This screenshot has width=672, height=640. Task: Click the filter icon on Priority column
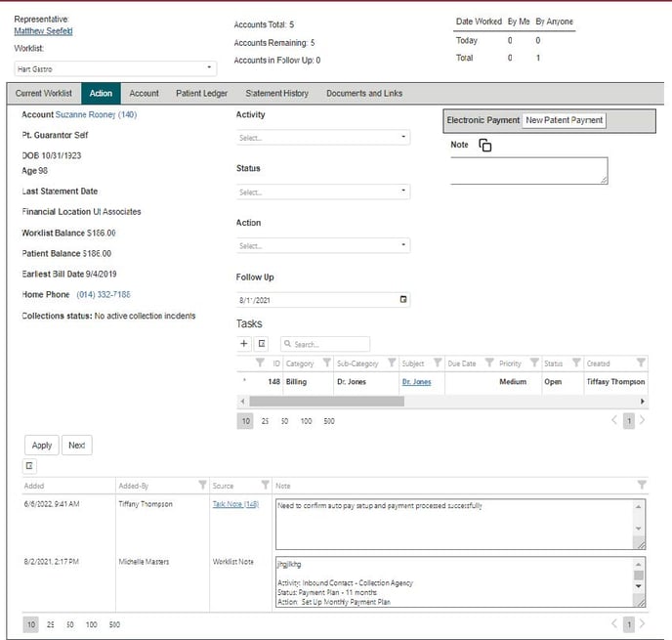[533, 363]
